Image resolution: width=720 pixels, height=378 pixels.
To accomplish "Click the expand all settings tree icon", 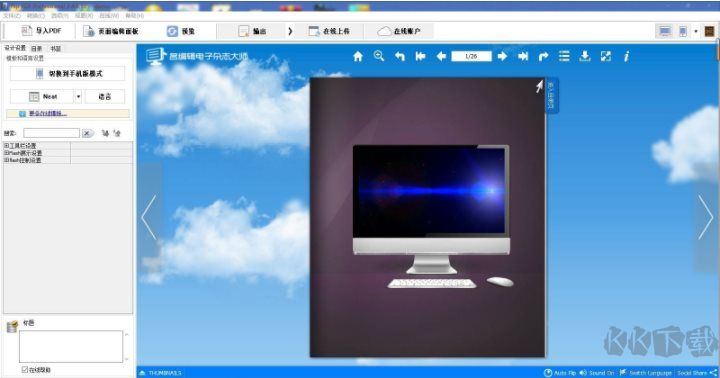I will pyautogui.click(x=106, y=133).
